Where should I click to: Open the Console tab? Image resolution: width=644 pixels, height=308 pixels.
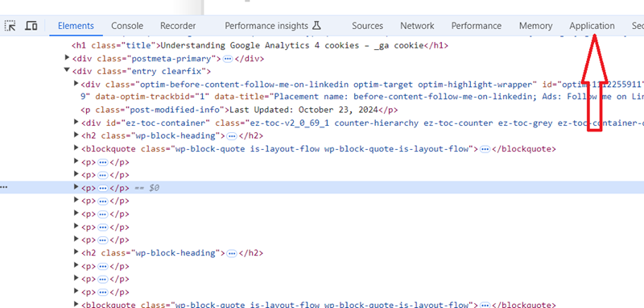pyautogui.click(x=127, y=26)
